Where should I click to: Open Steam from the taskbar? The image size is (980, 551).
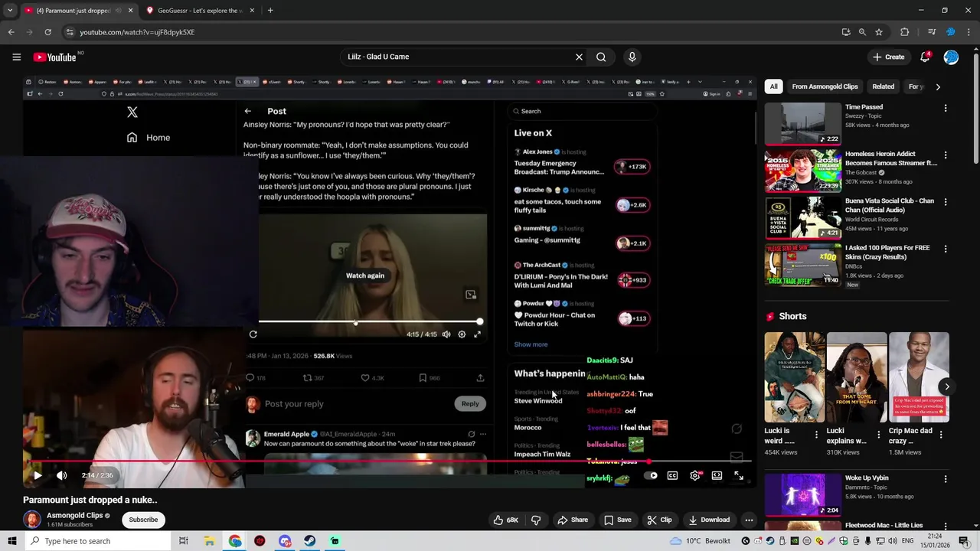(x=309, y=541)
